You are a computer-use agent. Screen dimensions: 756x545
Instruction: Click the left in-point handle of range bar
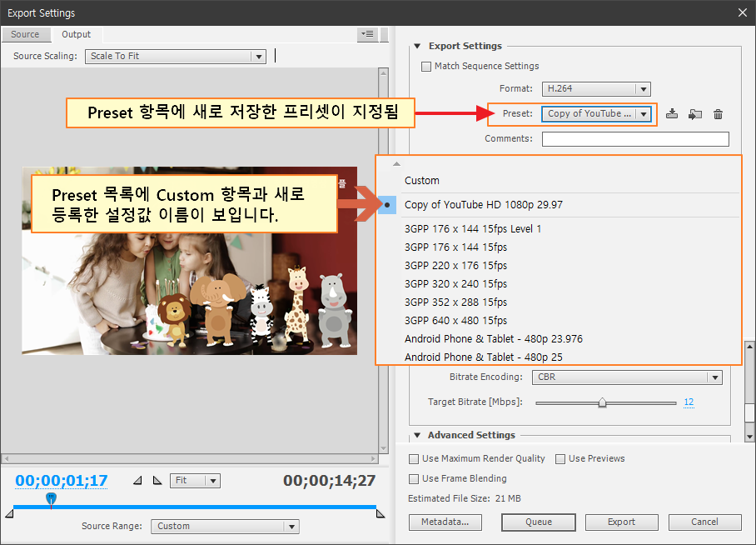pyautogui.click(x=9, y=513)
